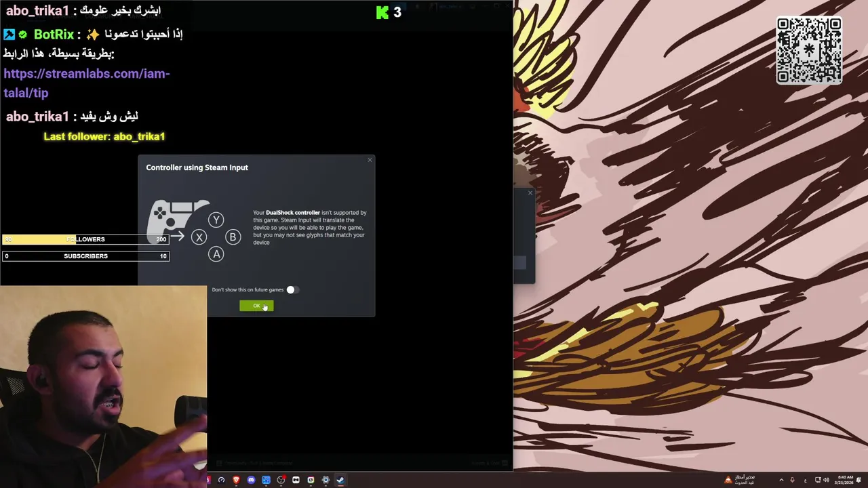Toggle 'Don't show this on future games' switch
Screen dimensions: 868x488
[292, 289]
